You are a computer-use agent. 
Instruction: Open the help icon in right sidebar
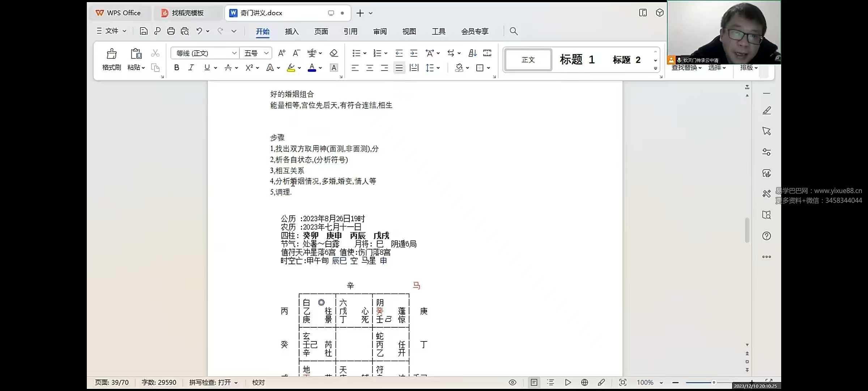[766, 236]
